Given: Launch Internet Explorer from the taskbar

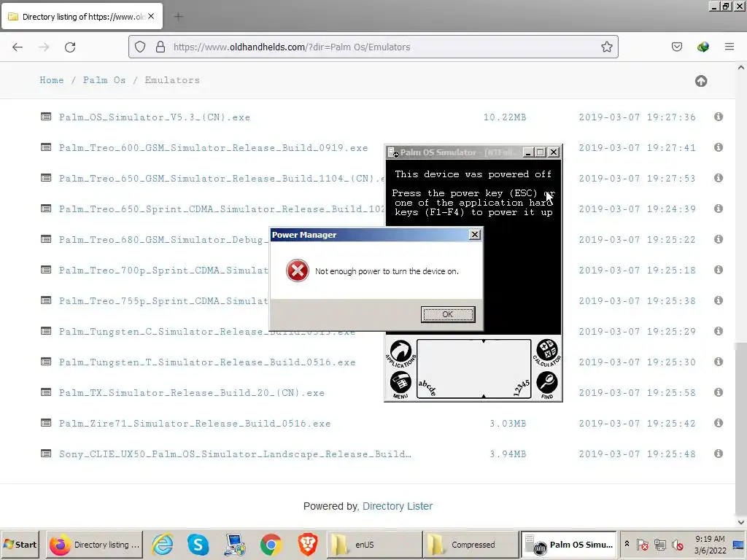Looking at the screenshot, I should 163,544.
